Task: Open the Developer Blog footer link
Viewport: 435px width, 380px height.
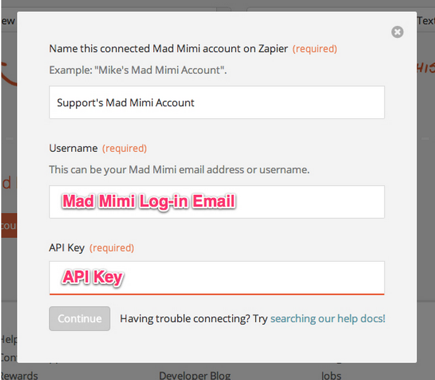Action: pyautogui.click(x=195, y=375)
